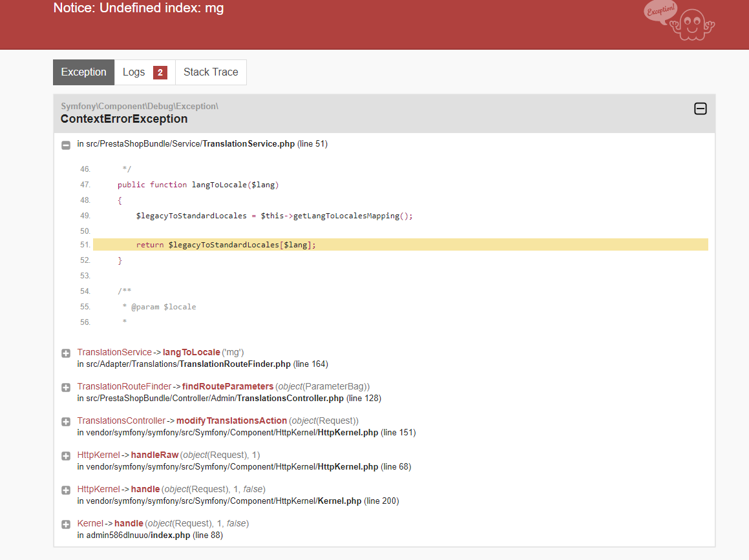Click the findRouteParameters method name

[228, 386]
